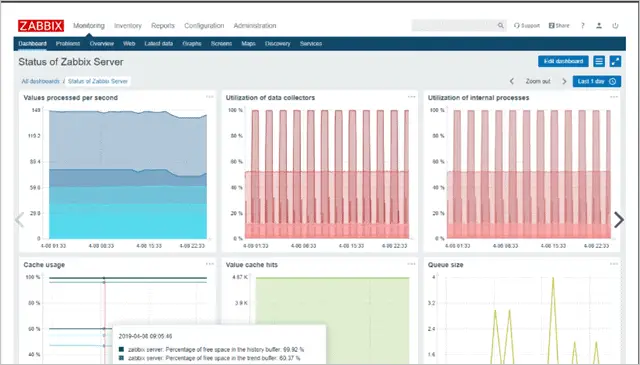Open the dashboard actions list icon

[x=599, y=61]
